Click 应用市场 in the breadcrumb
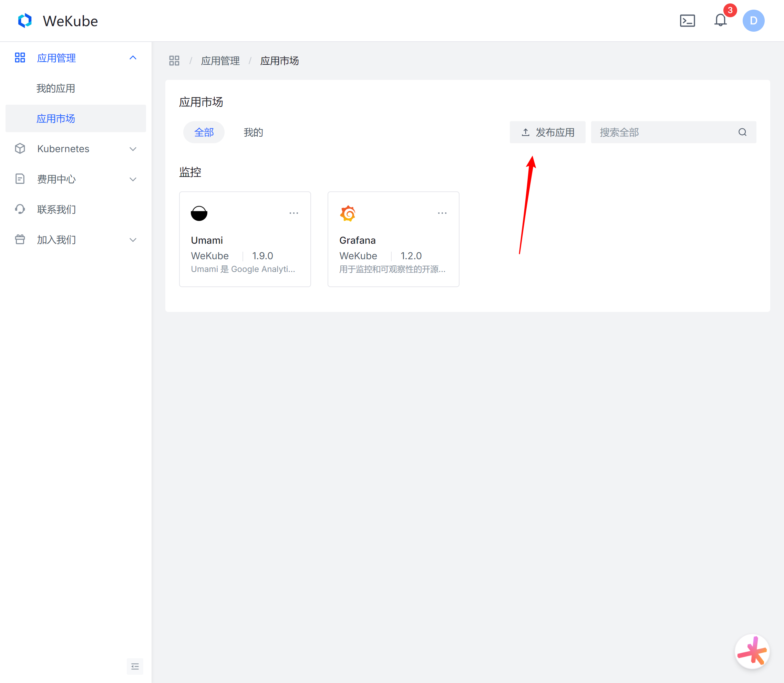This screenshot has width=784, height=683. click(x=279, y=61)
